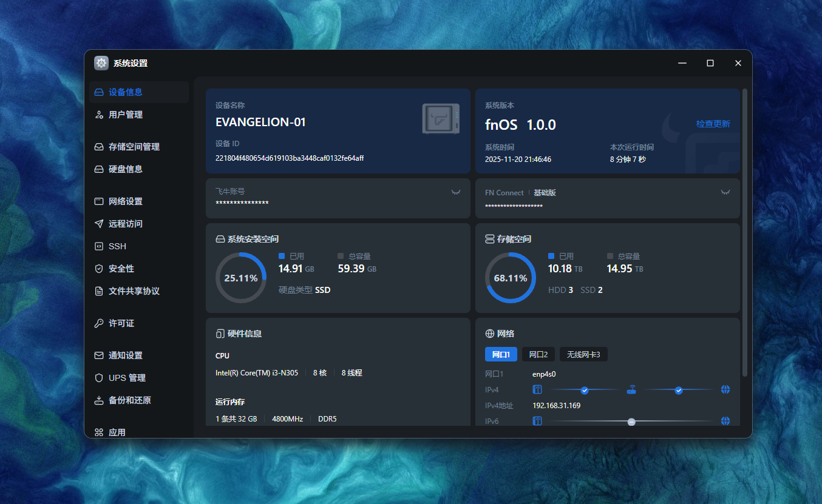822x504 pixels.
Task: Click the license key icon
Action: coord(99,323)
